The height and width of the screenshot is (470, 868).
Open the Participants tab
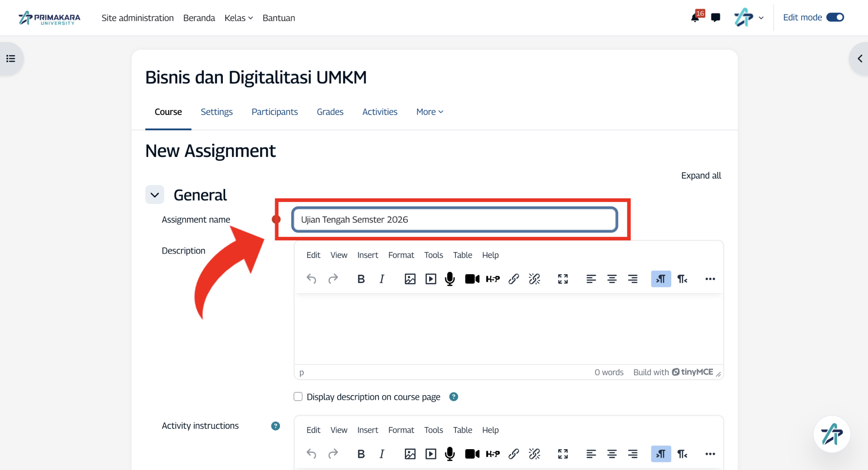coord(275,112)
